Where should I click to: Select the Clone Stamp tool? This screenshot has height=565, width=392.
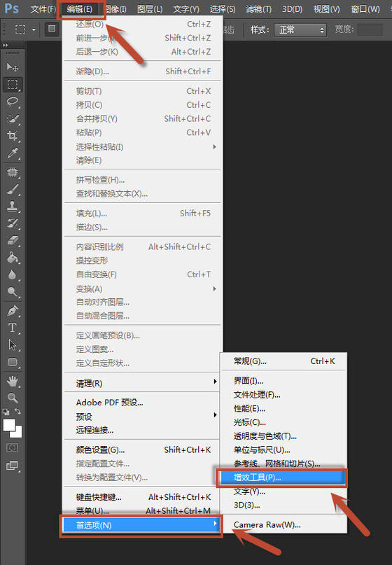coord(13,206)
